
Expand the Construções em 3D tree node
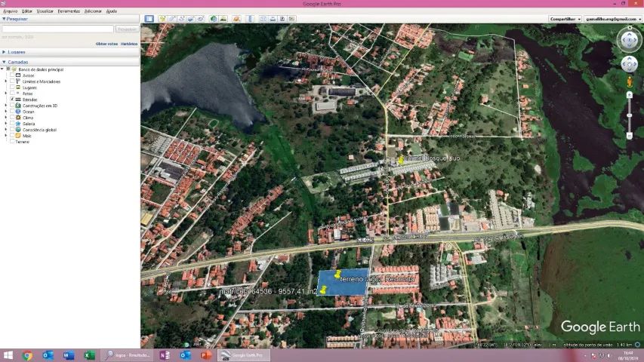click(6, 106)
